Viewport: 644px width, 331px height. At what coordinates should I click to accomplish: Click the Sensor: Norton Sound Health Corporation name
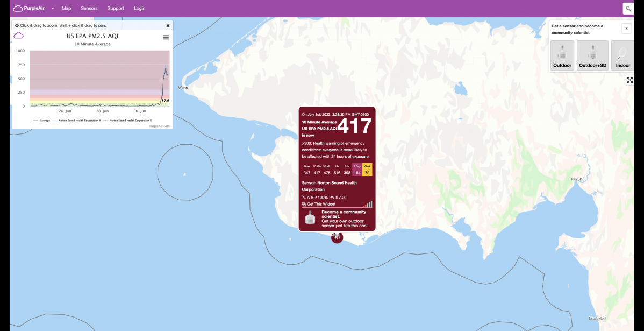click(x=330, y=186)
